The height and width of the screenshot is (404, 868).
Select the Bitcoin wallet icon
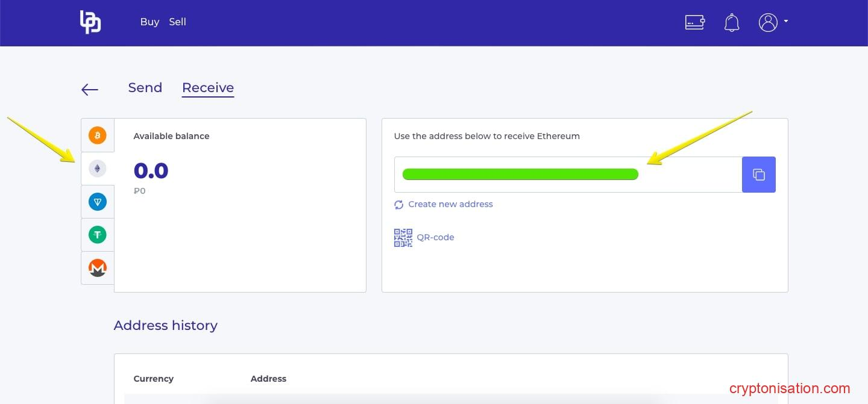point(98,135)
